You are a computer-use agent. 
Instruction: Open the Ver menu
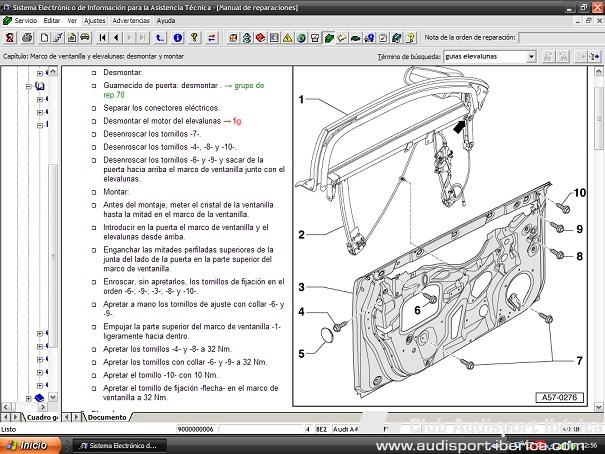click(72, 20)
